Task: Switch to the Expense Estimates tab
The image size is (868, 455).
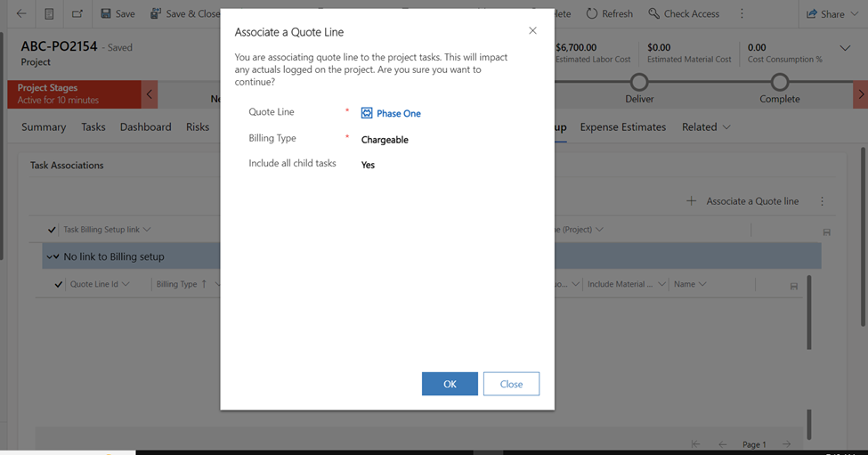Action: coord(623,127)
